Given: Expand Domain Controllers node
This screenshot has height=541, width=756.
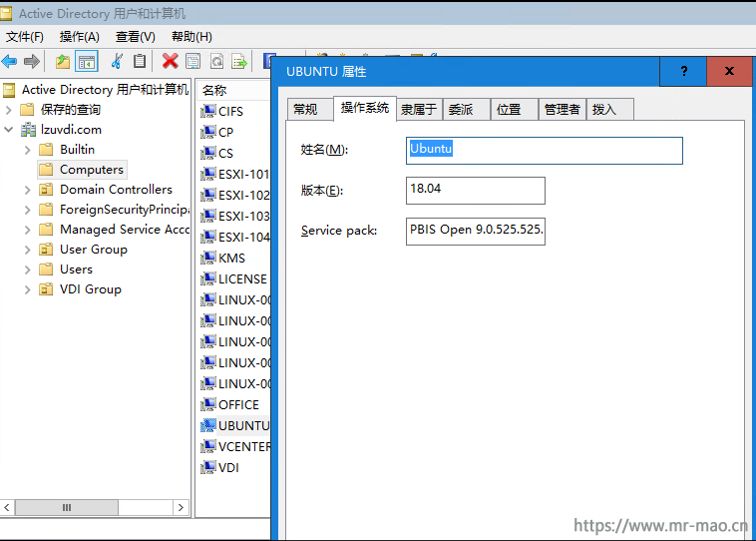Looking at the screenshot, I should pyautogui.click(x=28, y=190).
